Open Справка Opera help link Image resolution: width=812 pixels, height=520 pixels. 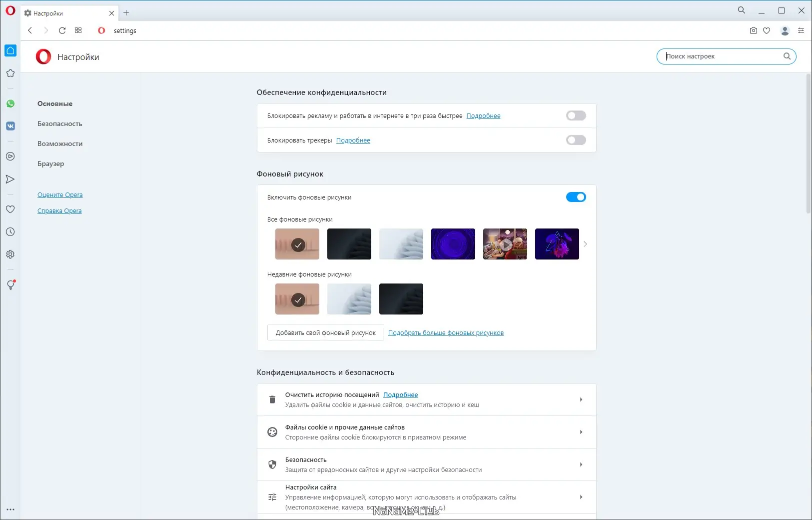59,211
